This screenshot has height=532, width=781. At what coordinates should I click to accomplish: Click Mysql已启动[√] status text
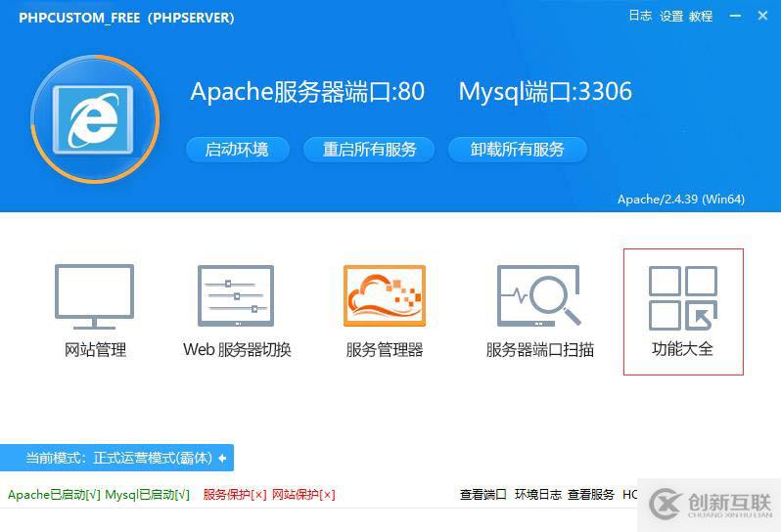[148, 495]
